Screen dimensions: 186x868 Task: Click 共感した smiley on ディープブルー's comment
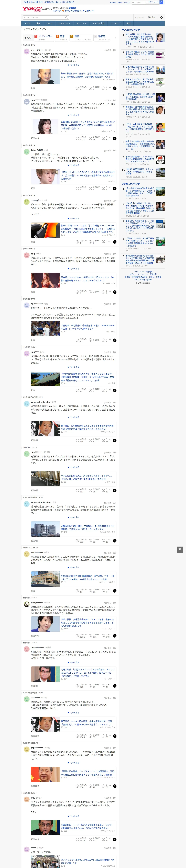77,88
